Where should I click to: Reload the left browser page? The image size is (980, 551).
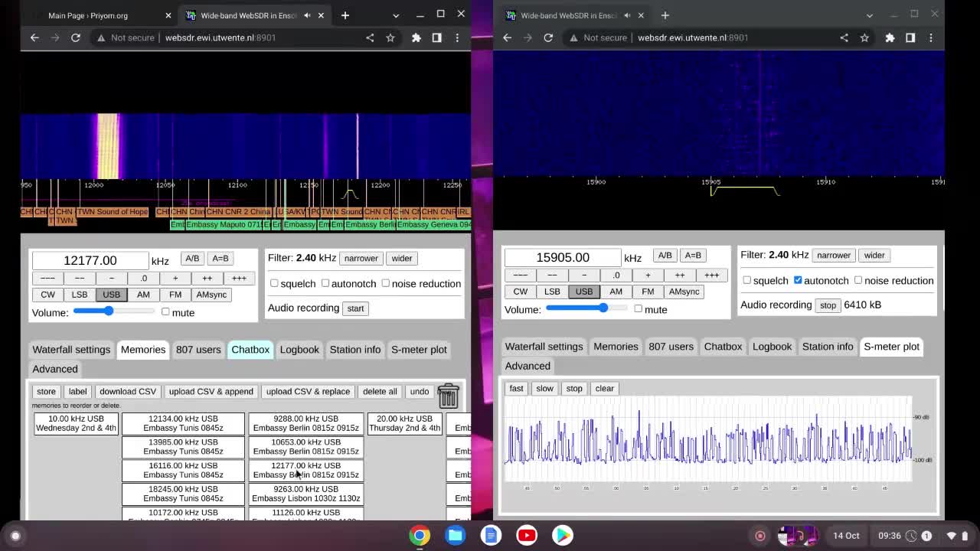76,37
